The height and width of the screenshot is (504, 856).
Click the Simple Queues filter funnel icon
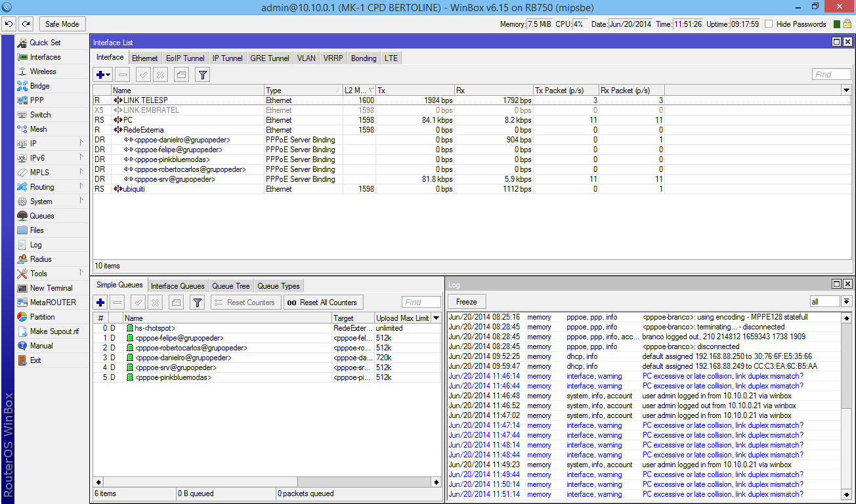tap(197, 303)
